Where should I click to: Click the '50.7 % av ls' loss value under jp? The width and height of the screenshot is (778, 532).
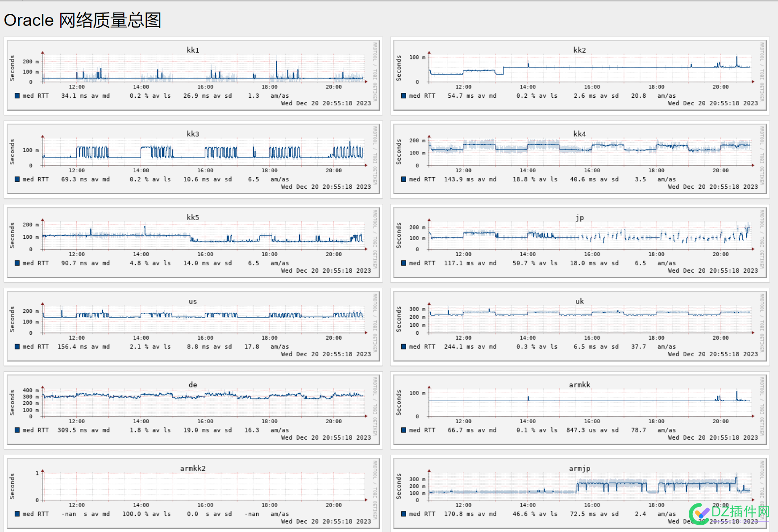pos(535,263)
